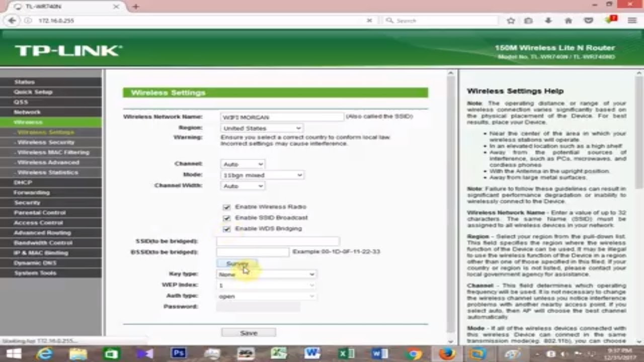Viewport: 644px width, 362px height.
Task: Click the Save button
Action: pyautogui.click(x=249, y=333)
